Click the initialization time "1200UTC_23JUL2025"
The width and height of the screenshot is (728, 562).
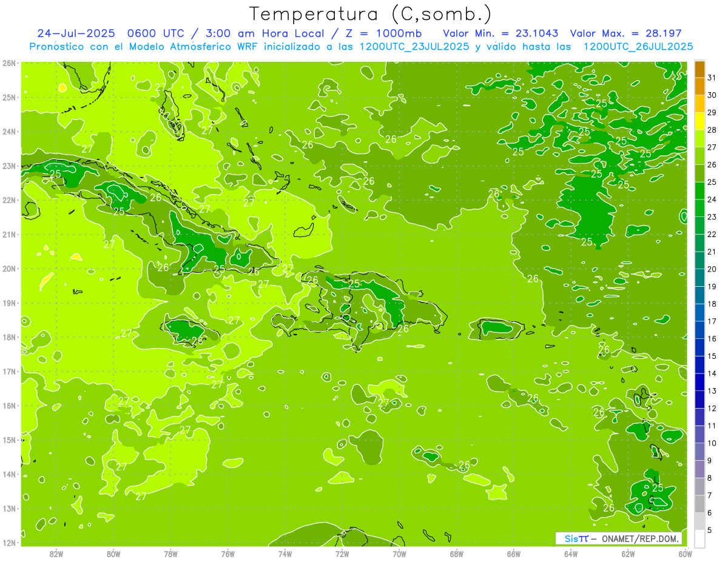pos(414,47)
